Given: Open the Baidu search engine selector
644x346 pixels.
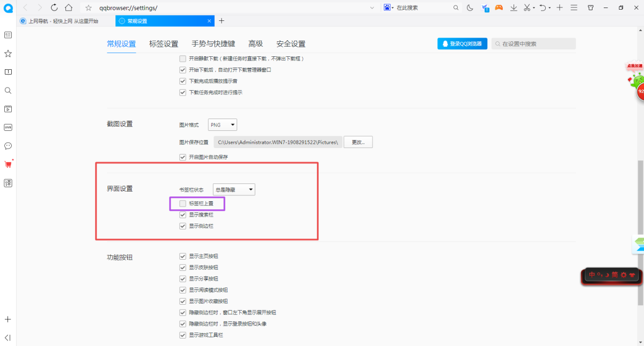Looking at the screenshot, I should [x=389, y=8].
